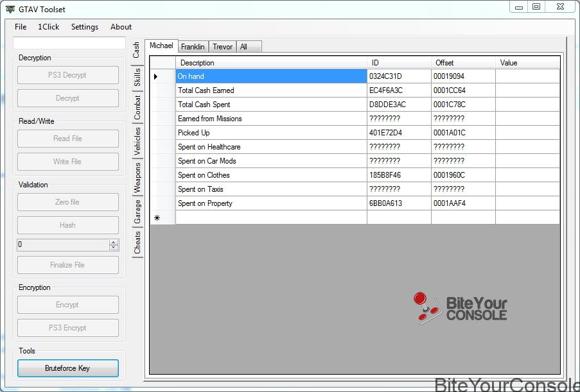
Task: Click the Offset cell 0001CC64
Action: tap(463, 90)
